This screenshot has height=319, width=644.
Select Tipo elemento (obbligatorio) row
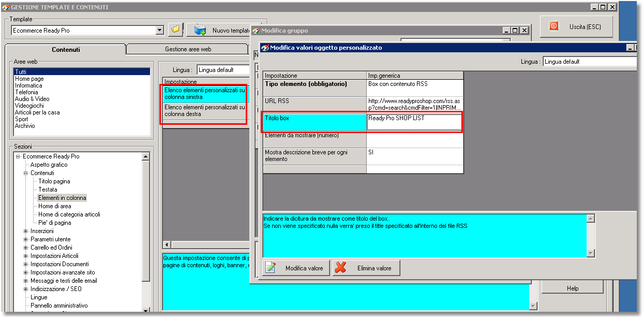314,88
